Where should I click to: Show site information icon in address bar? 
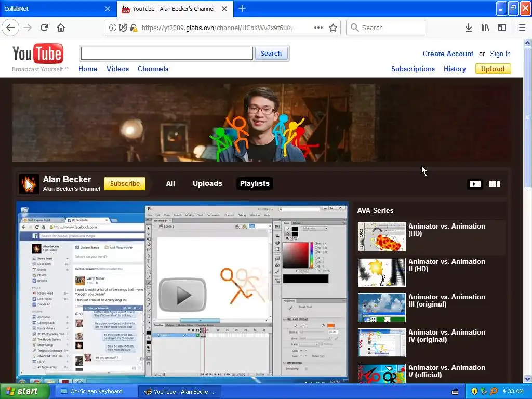pyautogui.click(x=113, y=28)
